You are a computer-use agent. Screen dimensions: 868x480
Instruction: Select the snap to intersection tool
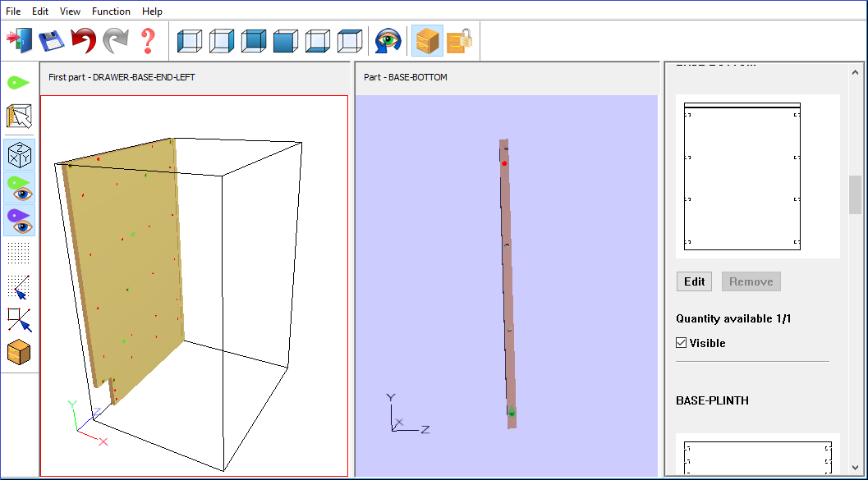coord(20,320)
